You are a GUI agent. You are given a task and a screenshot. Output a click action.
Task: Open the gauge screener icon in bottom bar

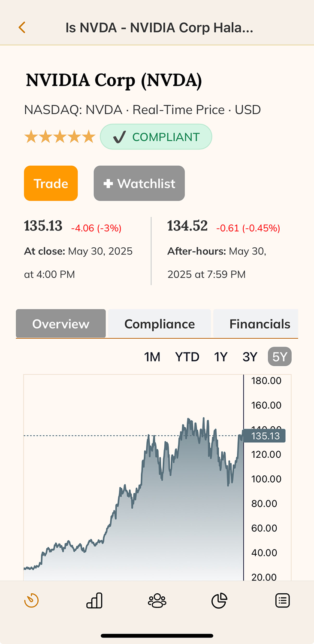(x=32, y=600)
